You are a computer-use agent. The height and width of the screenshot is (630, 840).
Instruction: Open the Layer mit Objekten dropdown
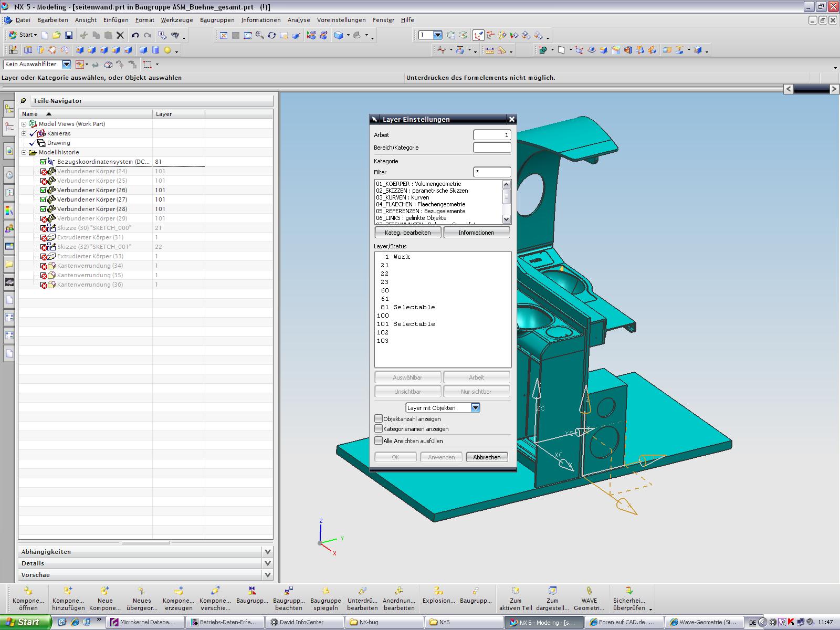coord(475,407)
